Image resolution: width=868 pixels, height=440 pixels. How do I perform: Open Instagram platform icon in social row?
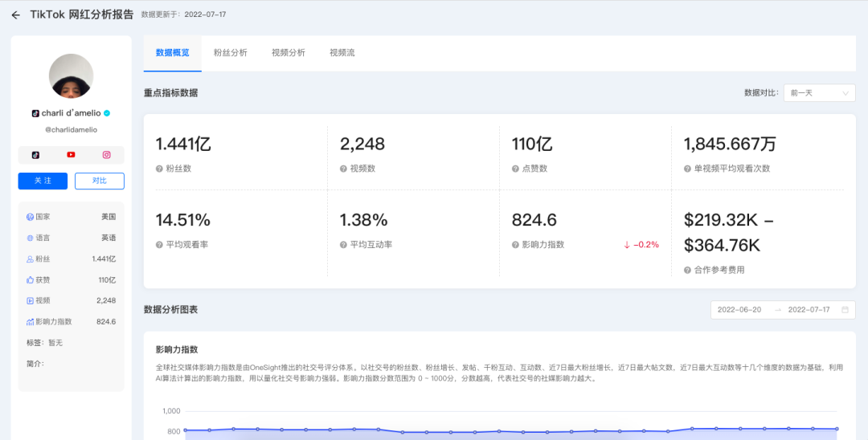[x=106, y=155]
